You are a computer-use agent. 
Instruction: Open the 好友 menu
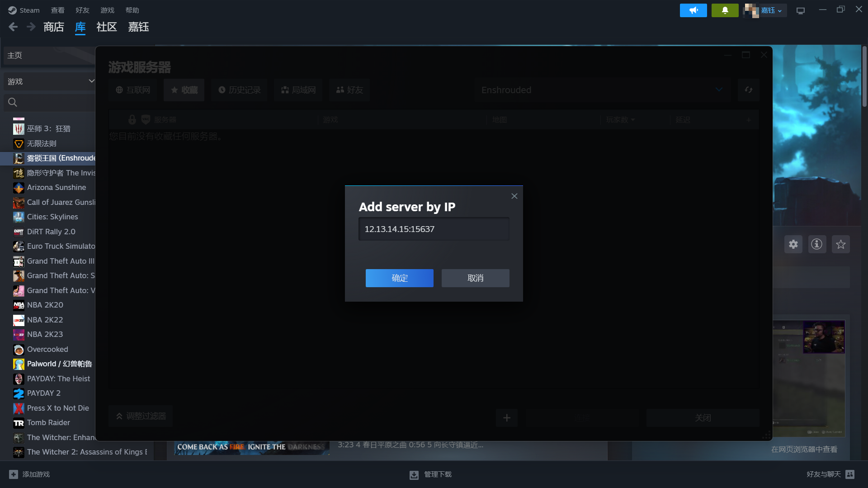coord(82,10)
